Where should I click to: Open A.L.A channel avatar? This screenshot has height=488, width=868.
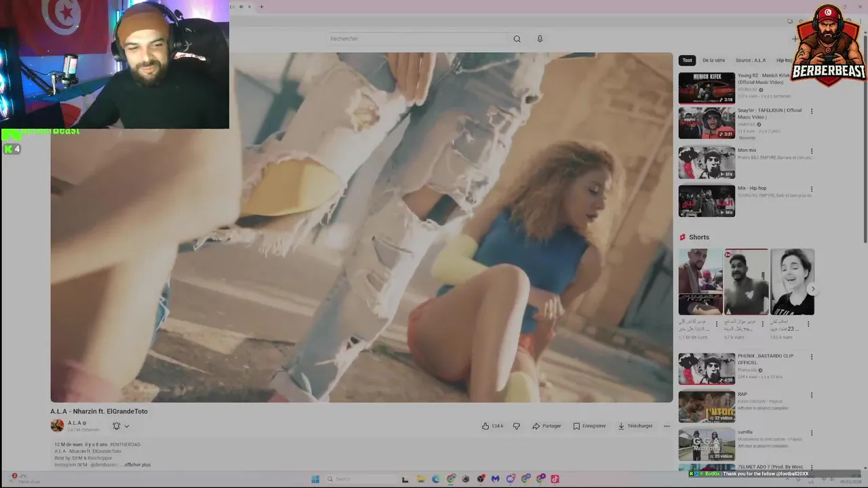pyautogui.click(x=57, y=426)
